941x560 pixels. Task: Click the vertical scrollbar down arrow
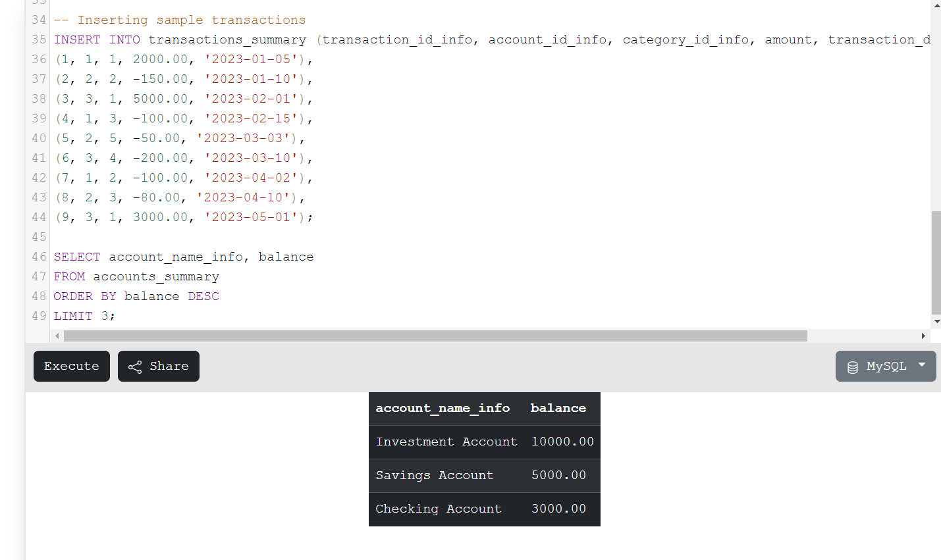pos(936,322)
